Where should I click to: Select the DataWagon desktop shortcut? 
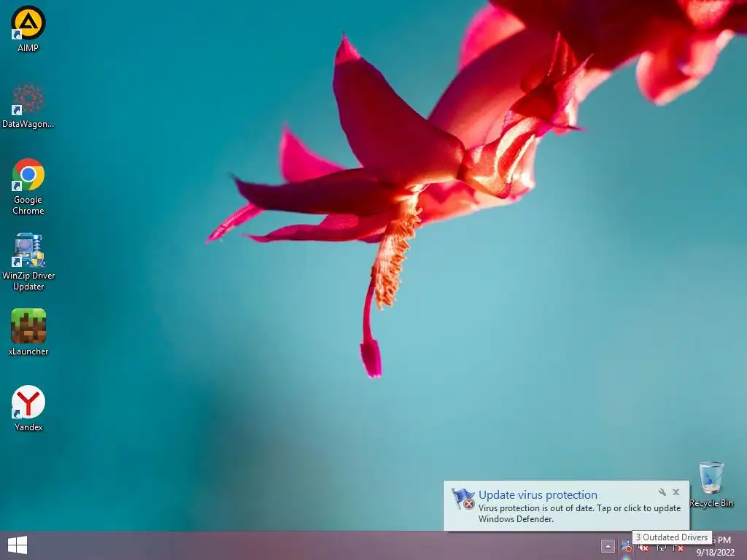coord(28,105)
